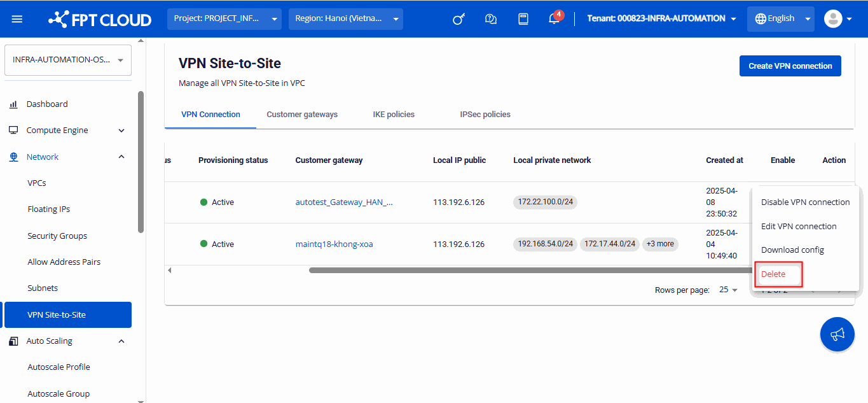868x403 pixels.
Task: Switch to the Customer gateways tab
Action: tap(302, 115)
